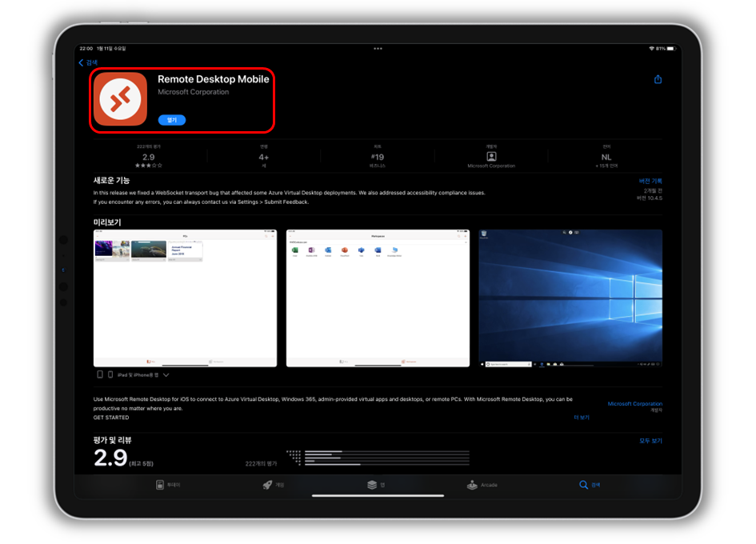Open Microsoft Corporation developer link
Viewport: 756px width, 544px height.
(635, 404)
